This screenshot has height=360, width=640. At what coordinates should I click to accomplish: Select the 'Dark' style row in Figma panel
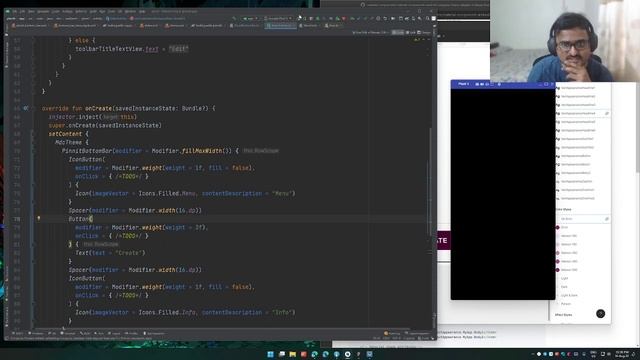[564, 287]
